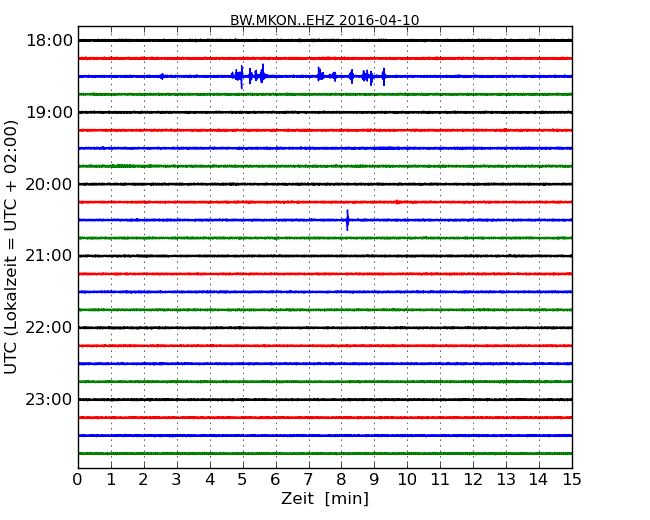Click the green trace just above 19:00
Image resolution: width=650 pixels, height=520 pixels.
click(x=325, y=95)
